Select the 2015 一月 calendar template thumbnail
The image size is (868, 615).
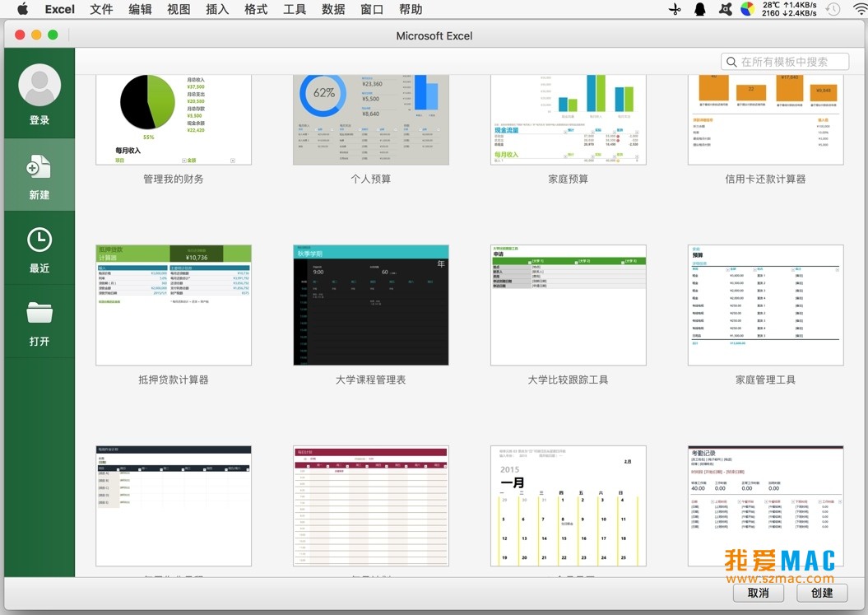(x=568, y=506)
